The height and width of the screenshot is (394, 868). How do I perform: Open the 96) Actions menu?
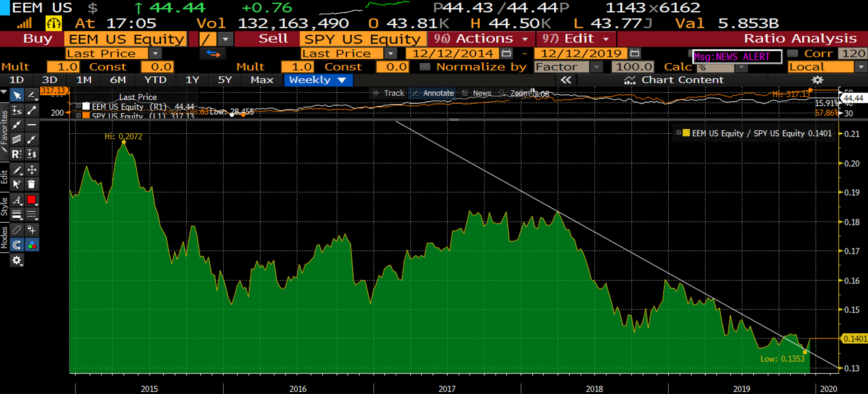[x=481, y=39]
